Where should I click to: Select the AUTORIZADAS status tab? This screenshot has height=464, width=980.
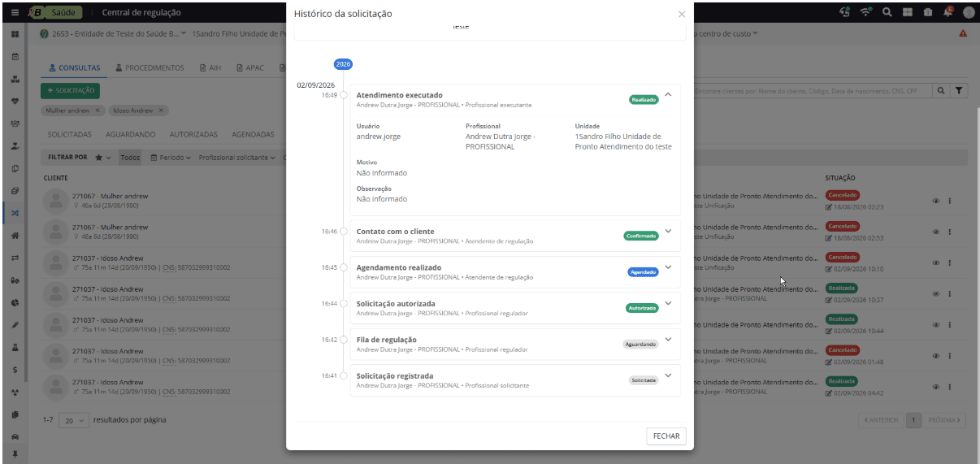pos(193,134)
